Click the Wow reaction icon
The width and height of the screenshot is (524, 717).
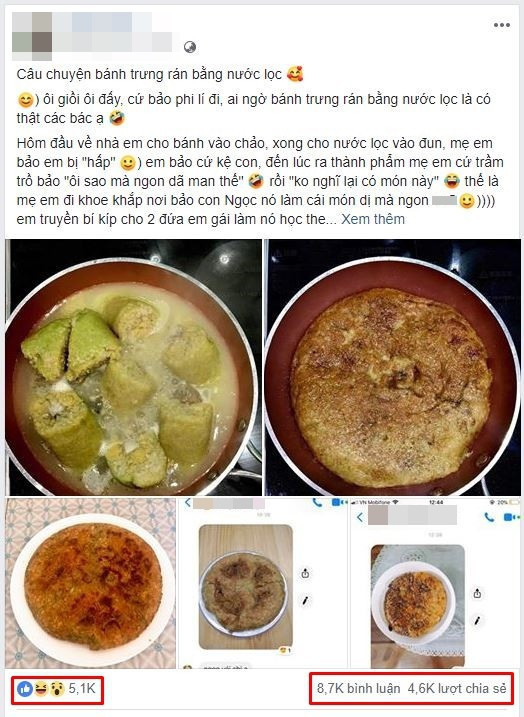tap(56, 689)
